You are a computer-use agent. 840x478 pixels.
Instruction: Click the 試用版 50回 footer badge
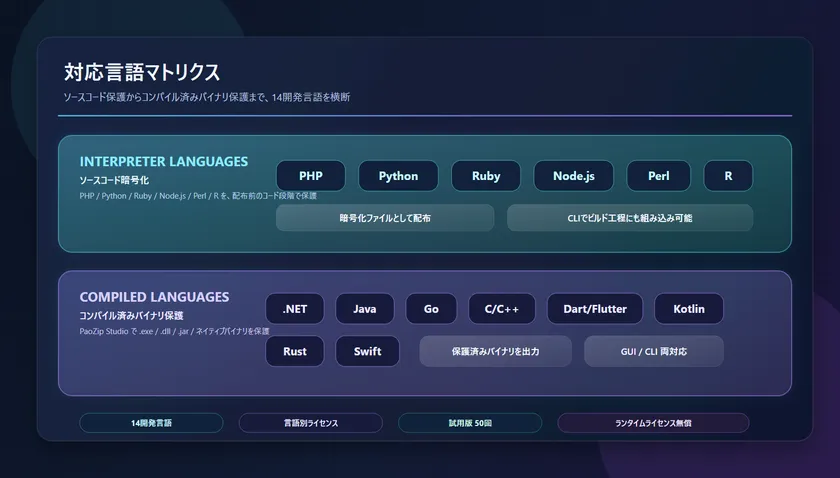(x=470, y=423)
